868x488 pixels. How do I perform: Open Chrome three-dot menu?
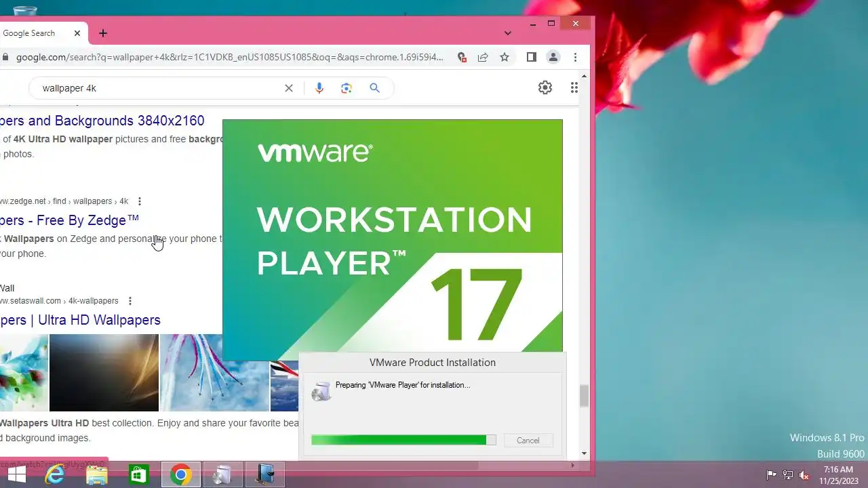click(x=575, y=58)
